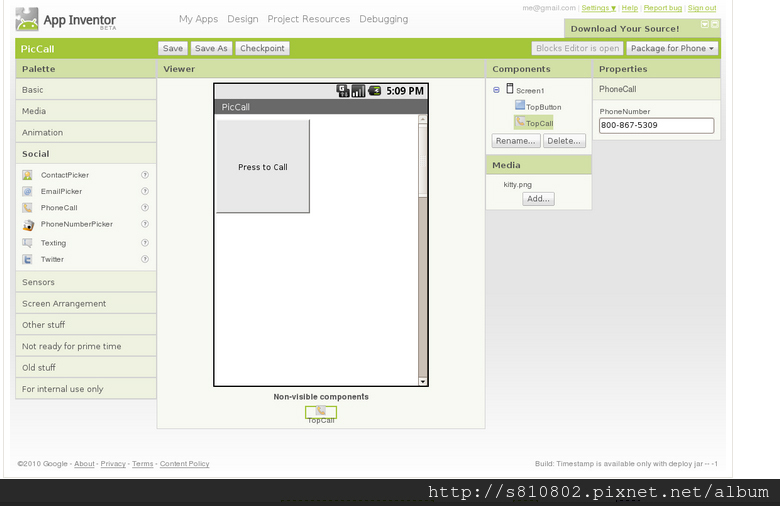The height and width of the screenshot is (506, 780).
Task: Open help for PhoneCall component
Action: [x=145, y=207]
